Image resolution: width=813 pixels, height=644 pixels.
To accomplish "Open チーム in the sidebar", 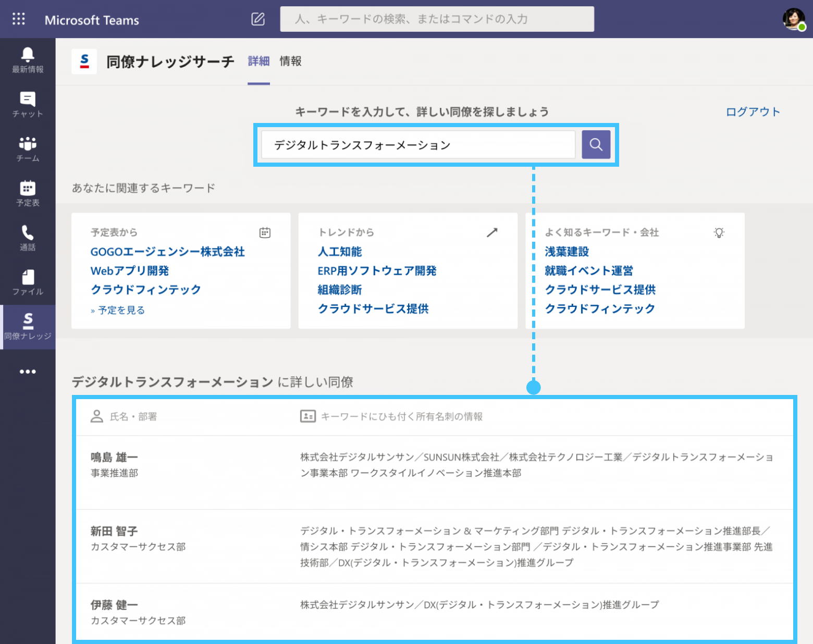I will coord(28,149).
